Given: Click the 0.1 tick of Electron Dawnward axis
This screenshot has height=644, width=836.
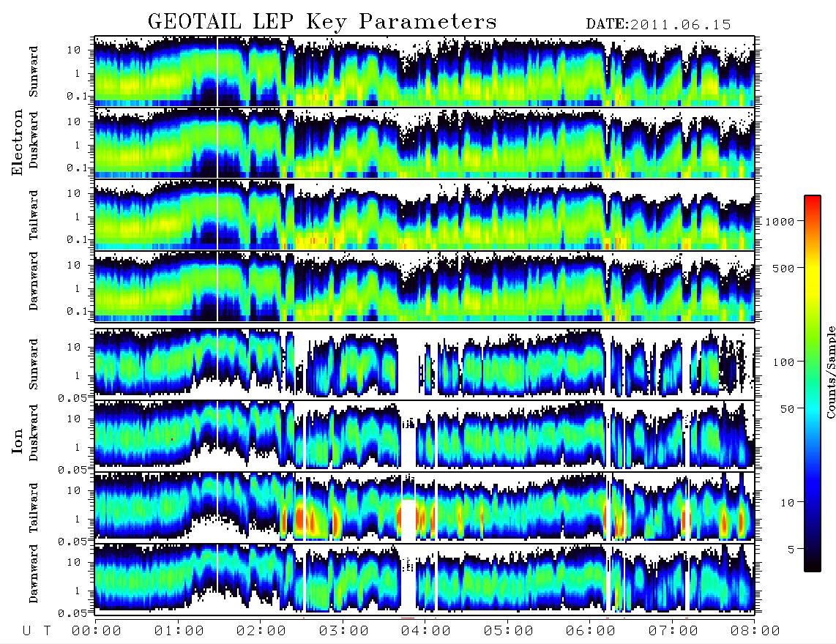Looking at the screenshot, I should point(78,311).
